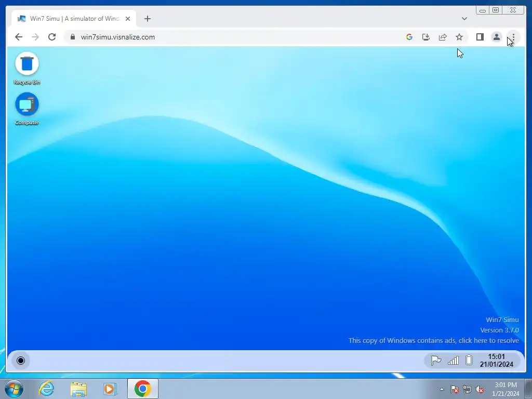The image size is (532, 399).
Task: Open the action center flag in simulator tray
Action: [x=436, y=360]
